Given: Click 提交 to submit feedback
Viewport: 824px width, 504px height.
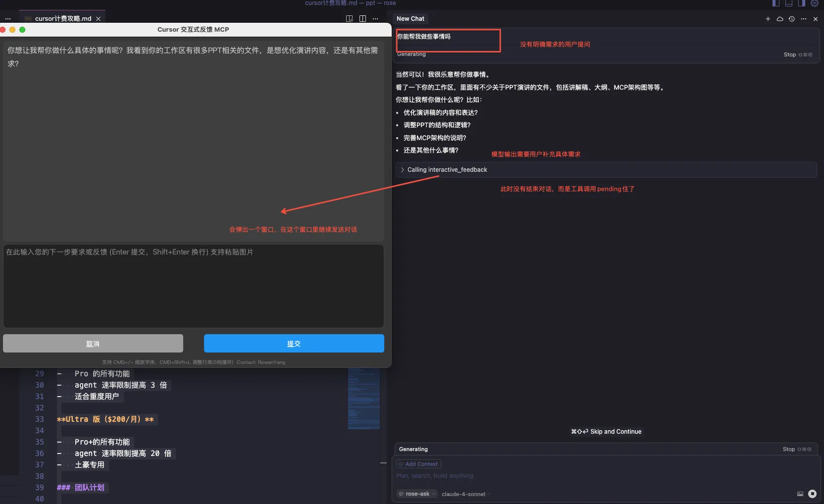Looking at the screenshot, I should tap(294, 344).
